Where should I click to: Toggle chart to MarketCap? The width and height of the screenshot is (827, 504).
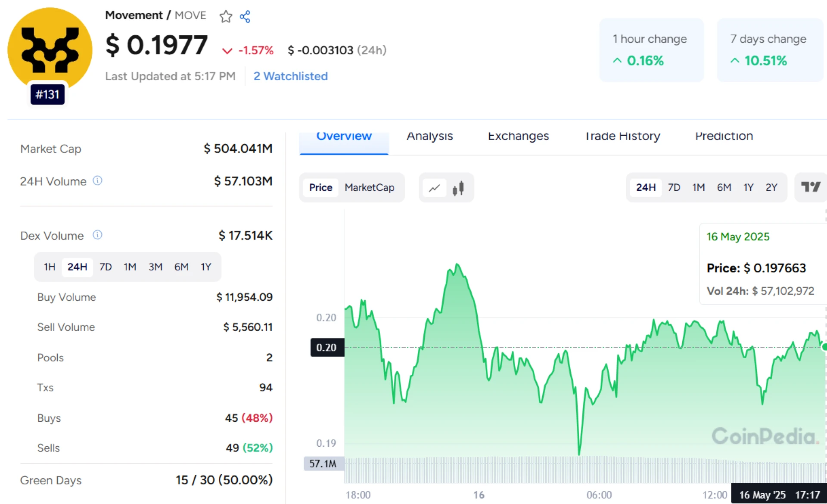[x=369, y=187]
